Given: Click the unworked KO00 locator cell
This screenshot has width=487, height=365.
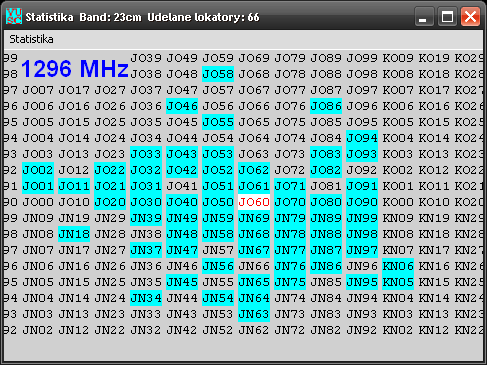Looking at the screenshot, I should click(x=398, y=202).
